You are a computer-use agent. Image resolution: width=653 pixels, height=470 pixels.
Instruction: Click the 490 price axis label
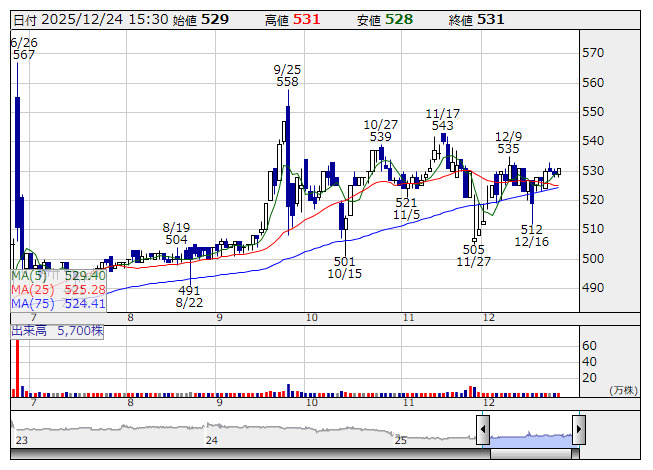pyautogui.click(x=593, y=288)
